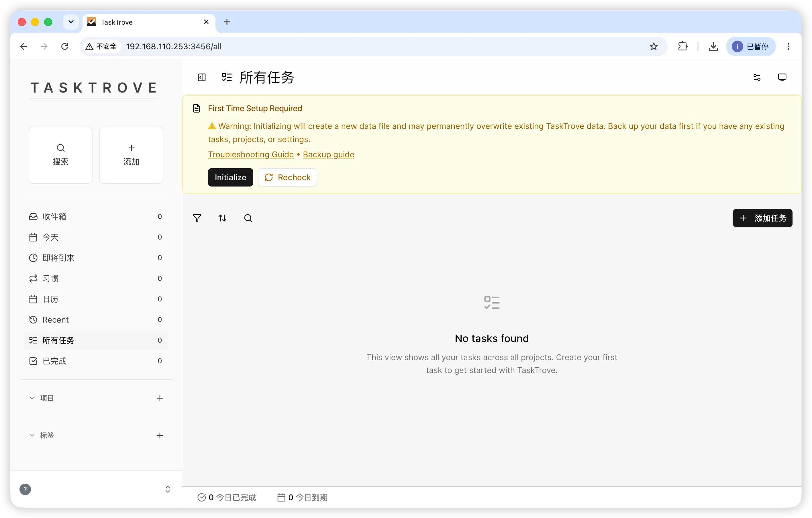The height and width of the screenshot is (518, 812).
Task: Open the Recent view in sidebar
Action: tap(96, 320)
